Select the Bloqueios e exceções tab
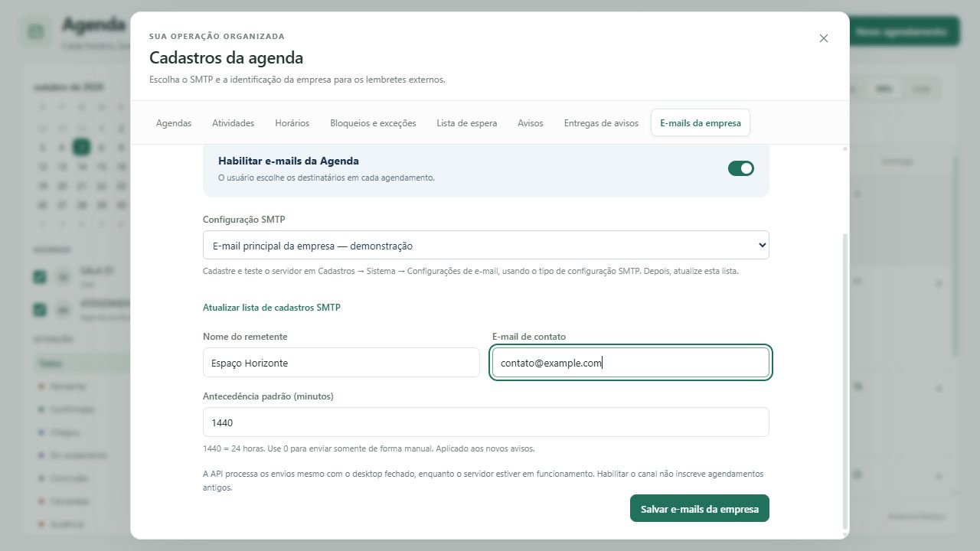This screenshot has height=551, width=980. point(373,122)
